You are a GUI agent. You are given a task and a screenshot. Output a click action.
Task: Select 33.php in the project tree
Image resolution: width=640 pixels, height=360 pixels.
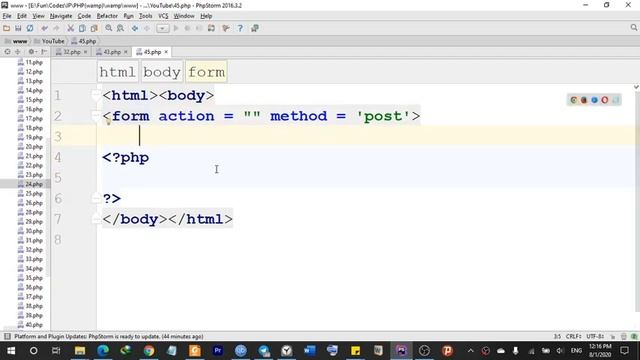(x=30, y=259)
